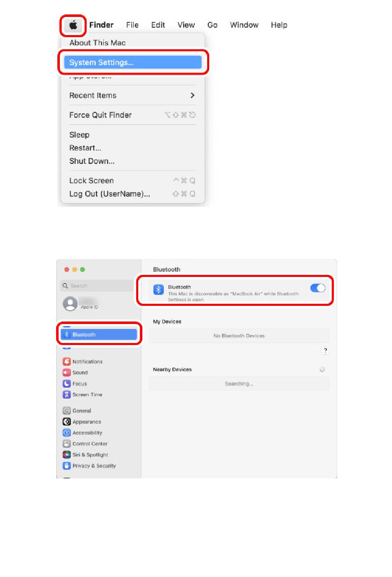Choose Force Quit Finder
Viewport: 392px width, 577px height.
(x=100, y=115)
